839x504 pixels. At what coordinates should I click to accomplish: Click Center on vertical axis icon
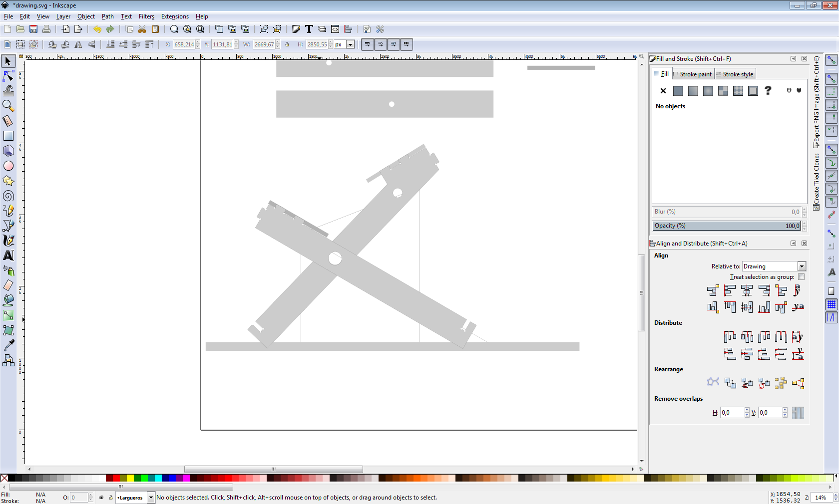pos(747,290)
